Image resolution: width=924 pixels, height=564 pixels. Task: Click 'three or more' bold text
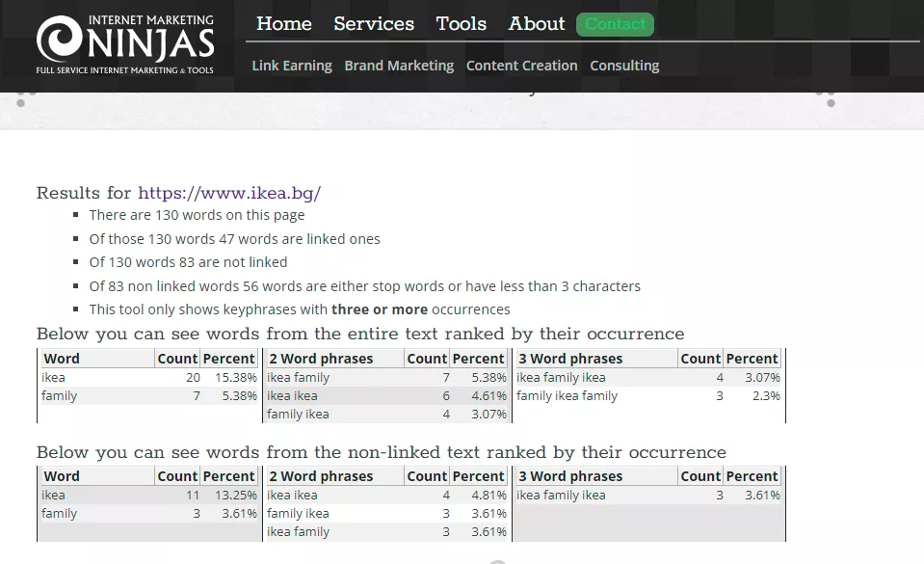[x=380, y=309]
